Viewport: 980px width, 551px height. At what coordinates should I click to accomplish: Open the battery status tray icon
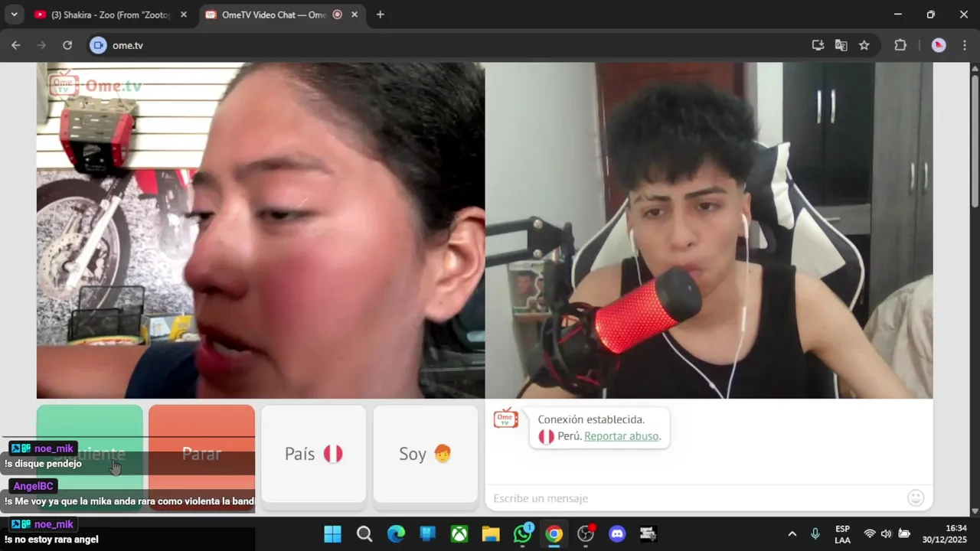coord(904,533)
